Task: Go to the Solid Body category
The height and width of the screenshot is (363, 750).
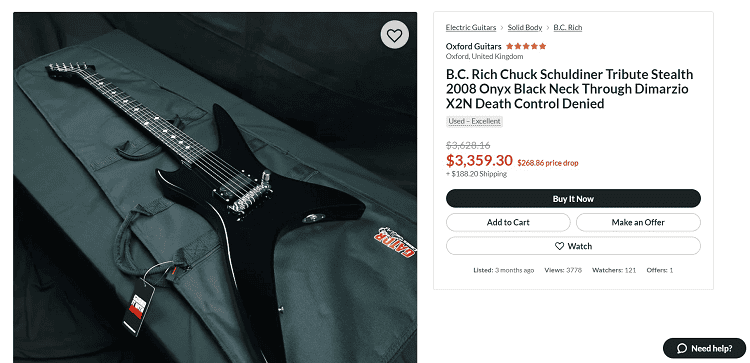Action: pos(525,28)
